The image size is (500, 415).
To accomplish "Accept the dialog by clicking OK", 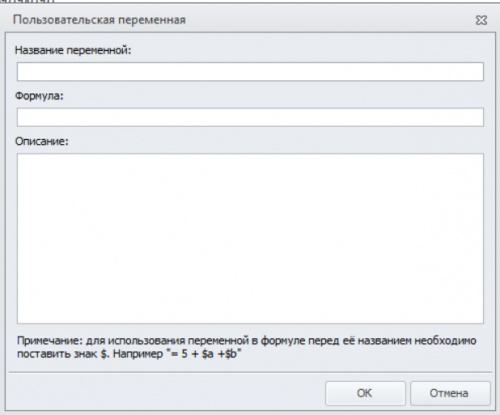I will click(x=365, y=393).
